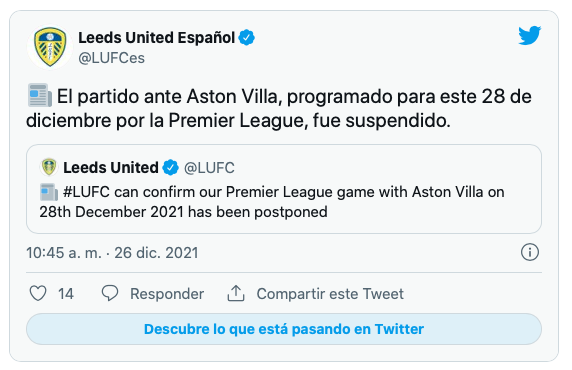Open the tweet info circle icon

[x=530, y=252]
